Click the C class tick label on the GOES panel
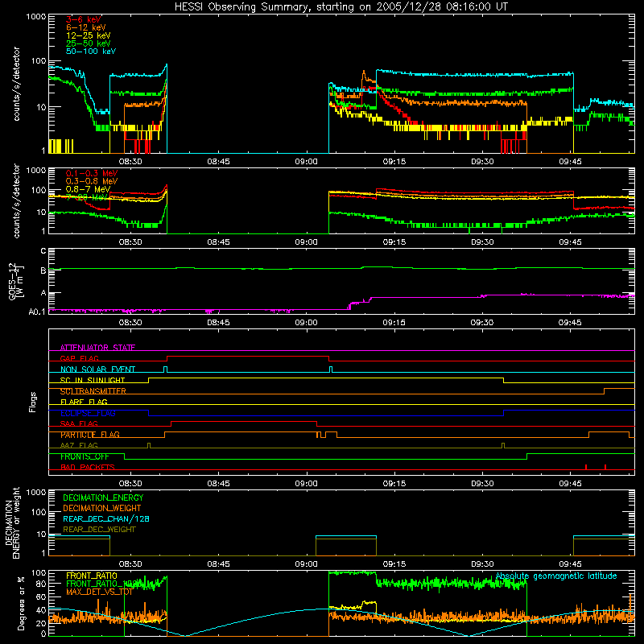644x644 pixels. click(43, 251)
